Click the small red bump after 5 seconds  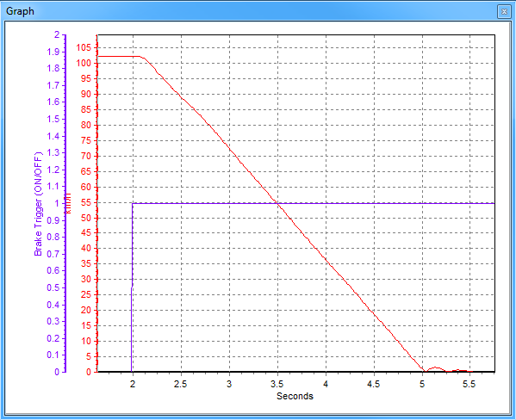(x=435, y=369)
